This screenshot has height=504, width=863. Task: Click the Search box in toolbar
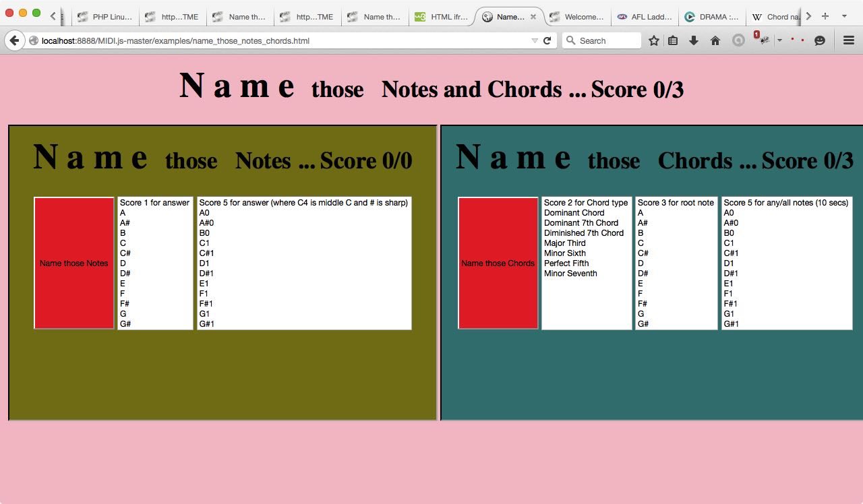pos(601,40)
